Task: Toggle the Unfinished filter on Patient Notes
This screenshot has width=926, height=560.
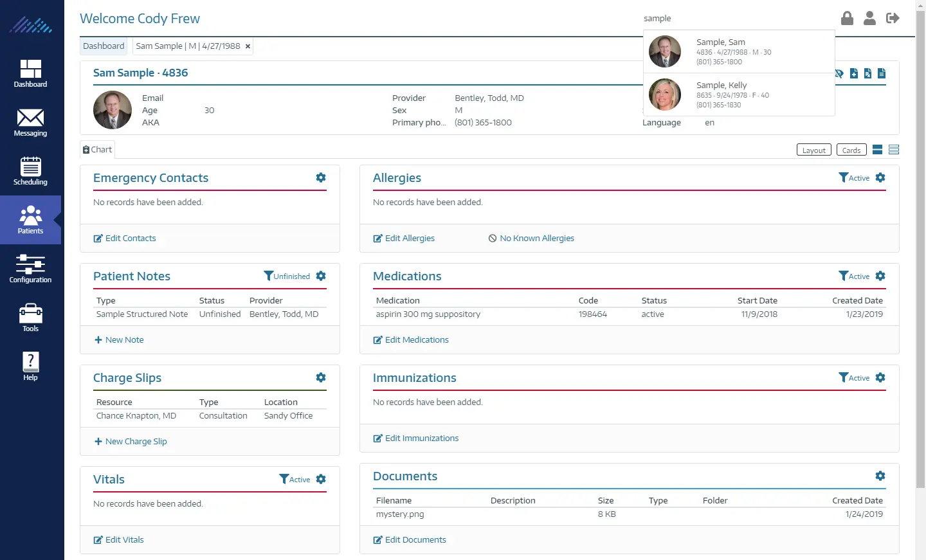Action: tap(287, 276)
